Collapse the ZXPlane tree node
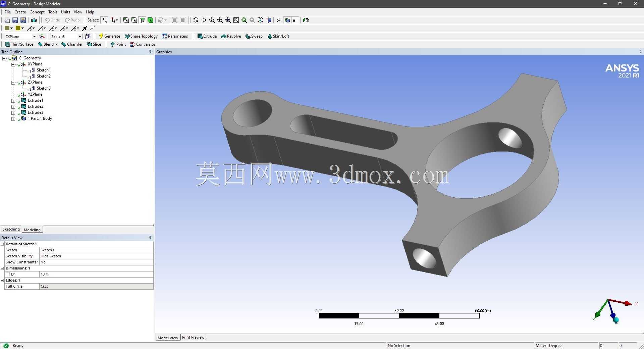 pyautogui.click(x=13, y=82)
